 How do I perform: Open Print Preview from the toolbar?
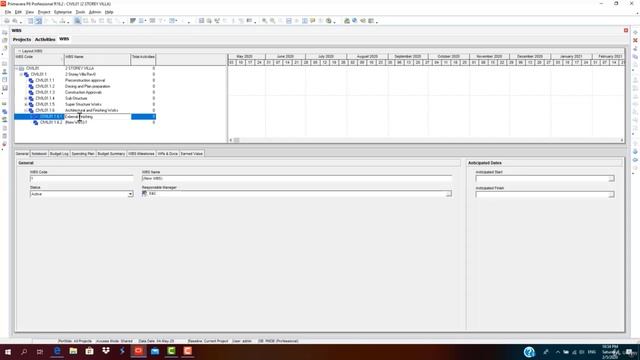click(15, 21)
